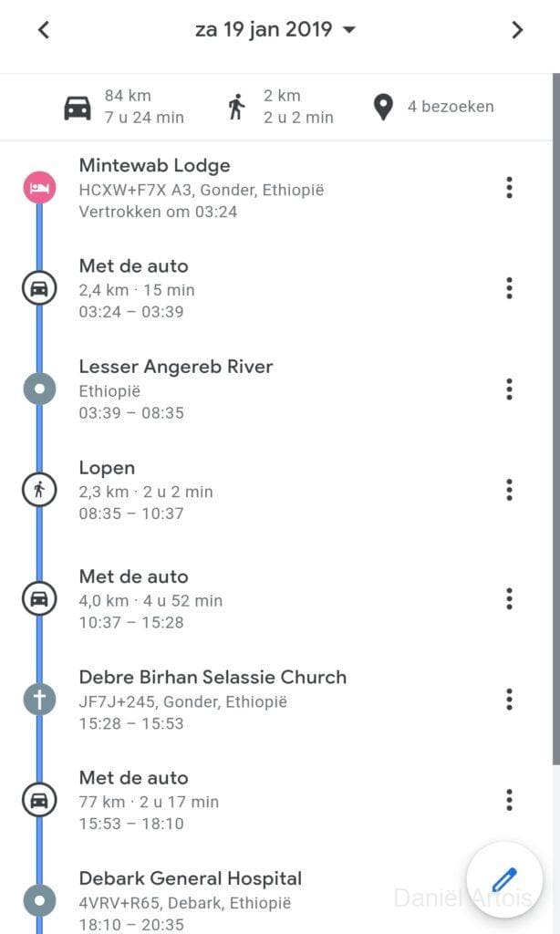Open options menu for Mintewab Lodge
Screen dimensions: 560x934
point(509,188)
